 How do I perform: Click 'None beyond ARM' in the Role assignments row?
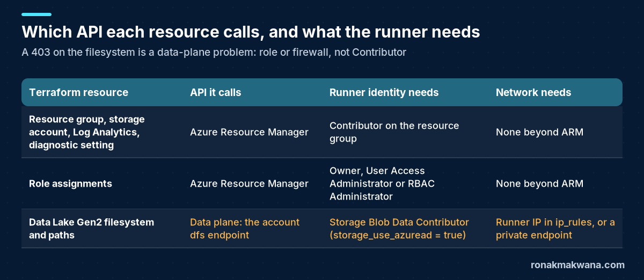tap(539, 183)
